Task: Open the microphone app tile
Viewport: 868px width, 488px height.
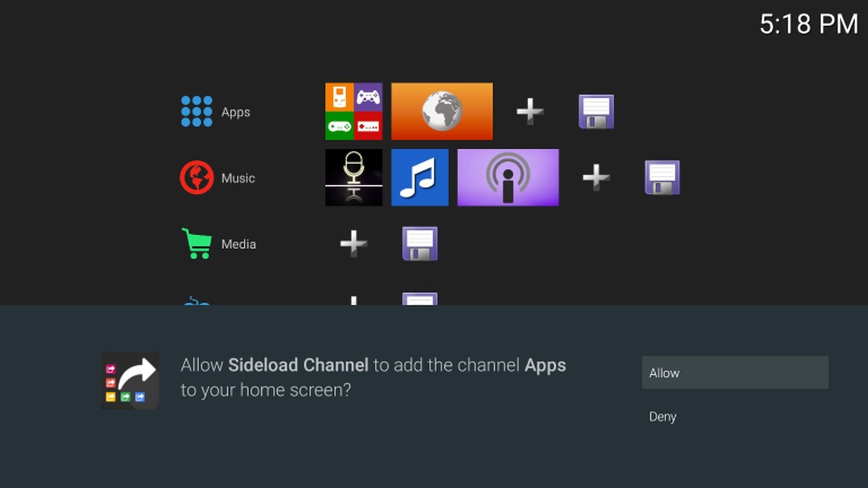Action: tap(354, 178)
